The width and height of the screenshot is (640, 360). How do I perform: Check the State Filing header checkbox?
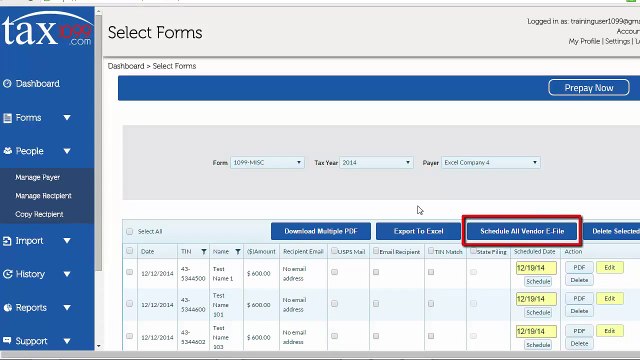tap(473, 251)
